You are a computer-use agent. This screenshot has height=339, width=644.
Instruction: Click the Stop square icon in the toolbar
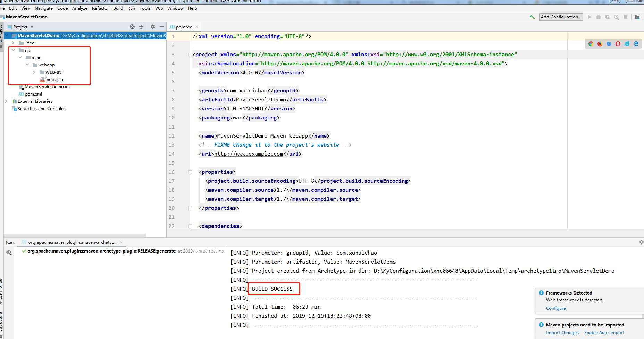[626, 17]
